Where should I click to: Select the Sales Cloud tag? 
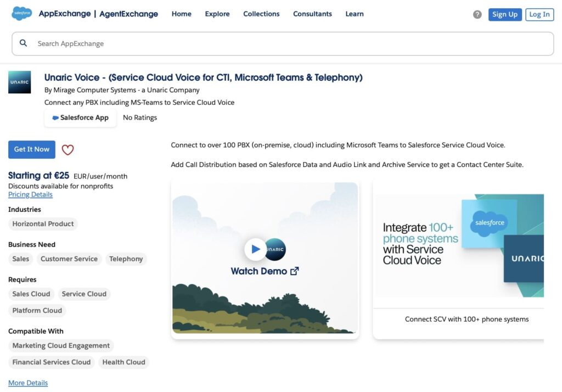pyautogui.click(x=31, y=294)
